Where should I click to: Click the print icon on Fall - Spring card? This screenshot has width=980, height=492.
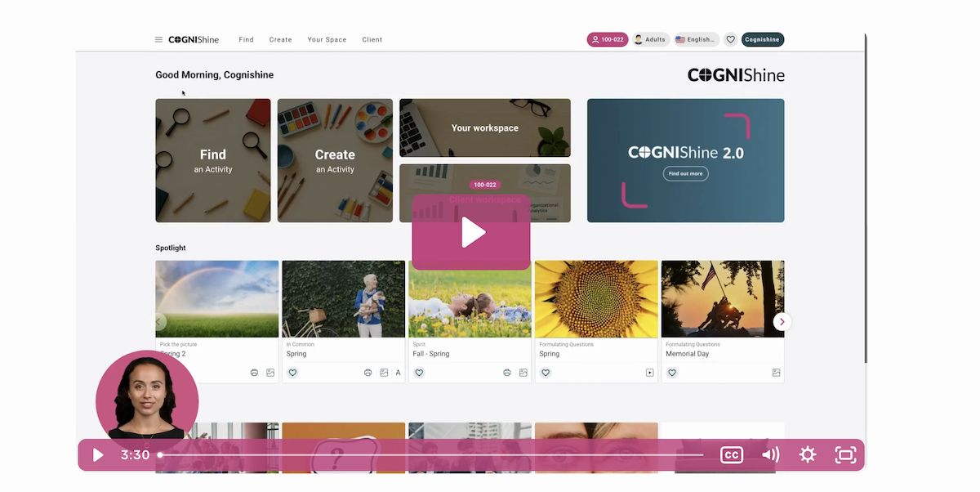pyautogui.click(x=507, y=373)
